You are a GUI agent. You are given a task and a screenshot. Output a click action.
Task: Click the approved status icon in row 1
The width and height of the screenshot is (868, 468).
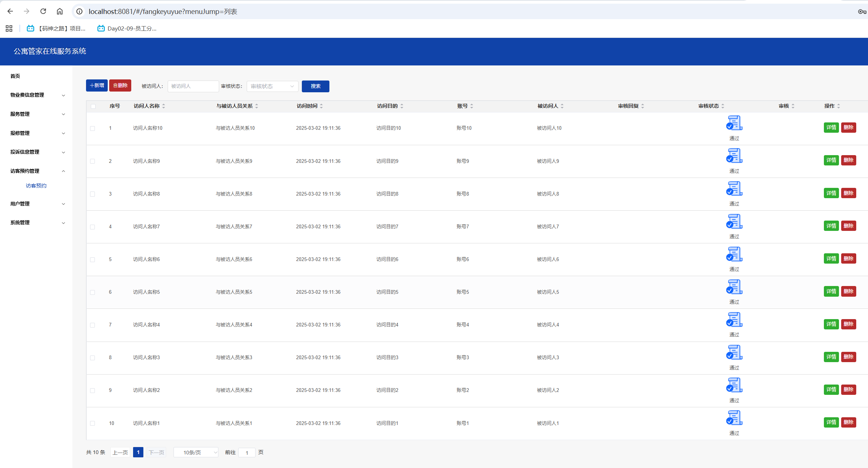(x=734, y=123)
